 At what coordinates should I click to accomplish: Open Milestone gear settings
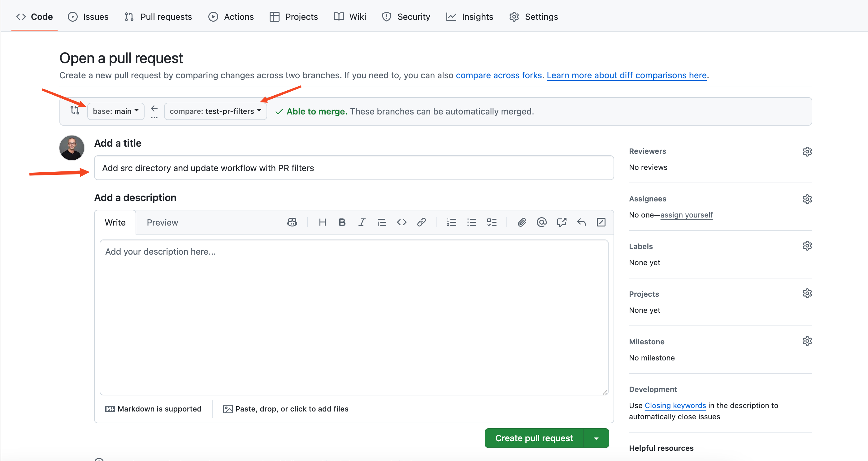807,341
